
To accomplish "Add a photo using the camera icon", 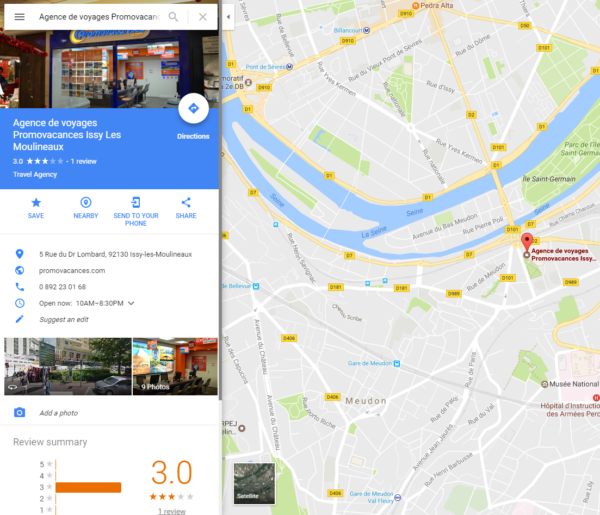I will [20, 412].
